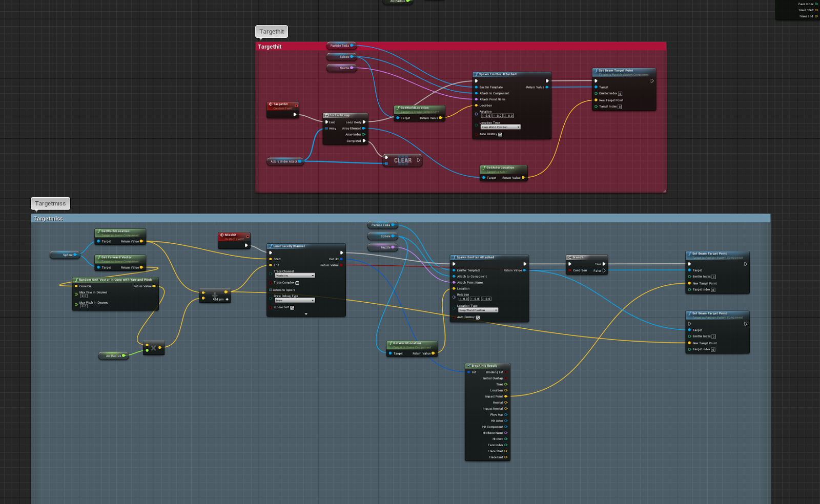Toggle Auto Destroy checkbox in Targetmiss Spawn Emitter

[x=478, y=318]
